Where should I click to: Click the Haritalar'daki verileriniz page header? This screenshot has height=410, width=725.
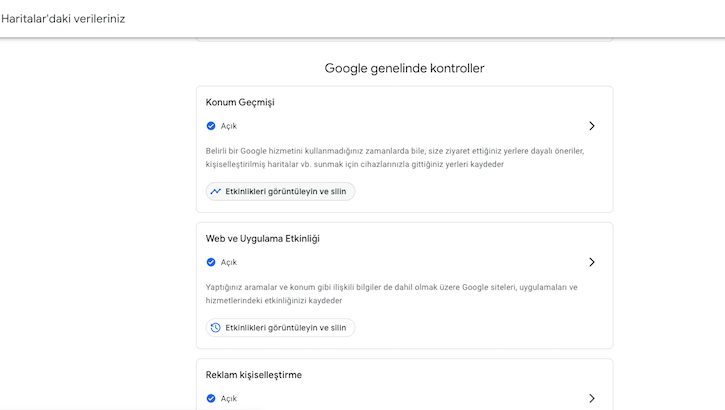pos(63,19)
